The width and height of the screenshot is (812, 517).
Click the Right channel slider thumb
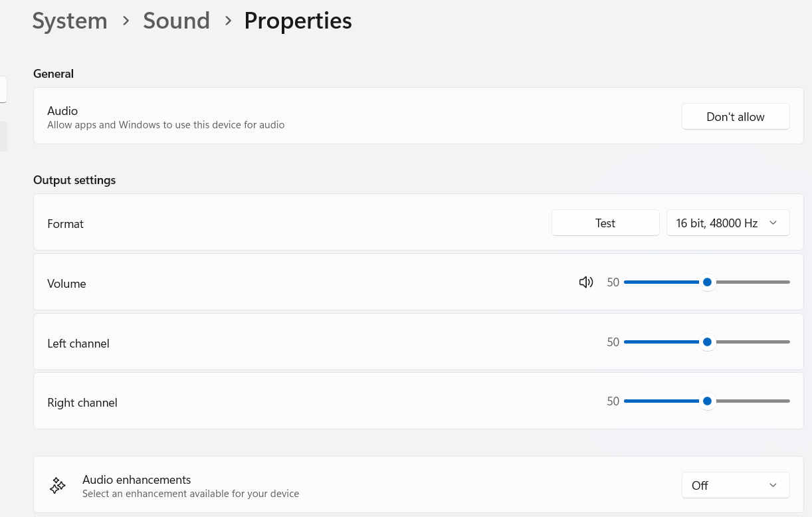[707, 401]
